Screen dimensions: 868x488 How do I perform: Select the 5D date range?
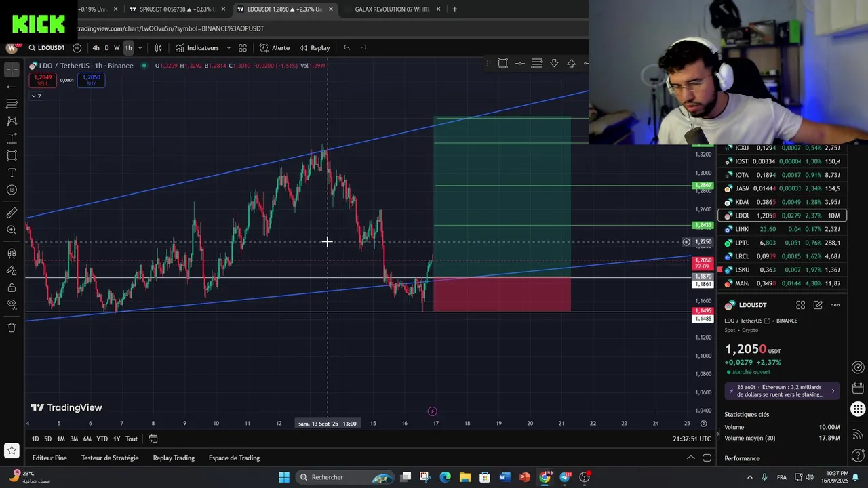[x=47, y=439]
